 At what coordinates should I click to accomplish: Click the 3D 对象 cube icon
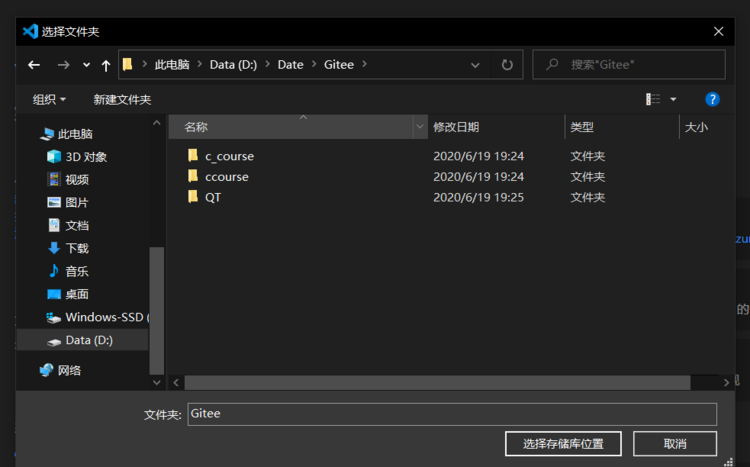54,156
